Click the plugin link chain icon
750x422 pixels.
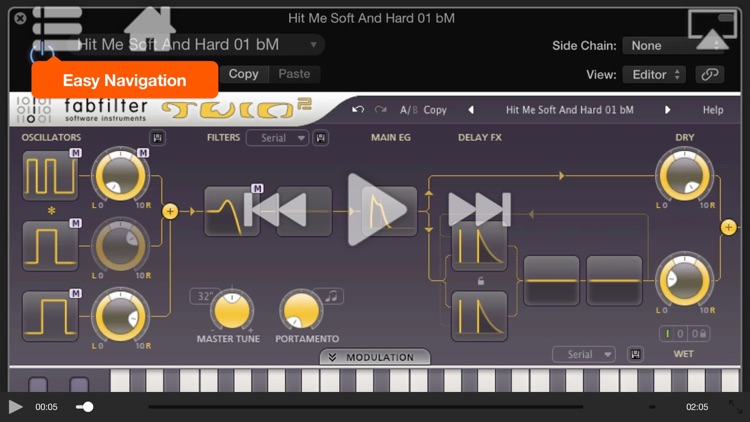click(709, 75)
